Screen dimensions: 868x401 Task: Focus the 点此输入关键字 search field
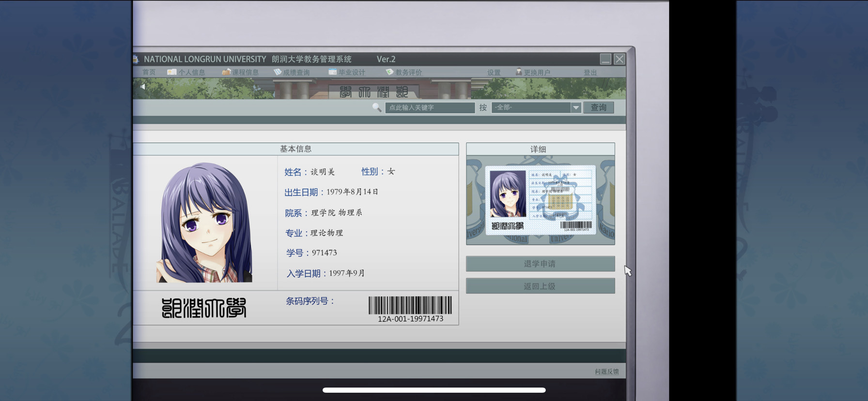(x=430, y=108)
